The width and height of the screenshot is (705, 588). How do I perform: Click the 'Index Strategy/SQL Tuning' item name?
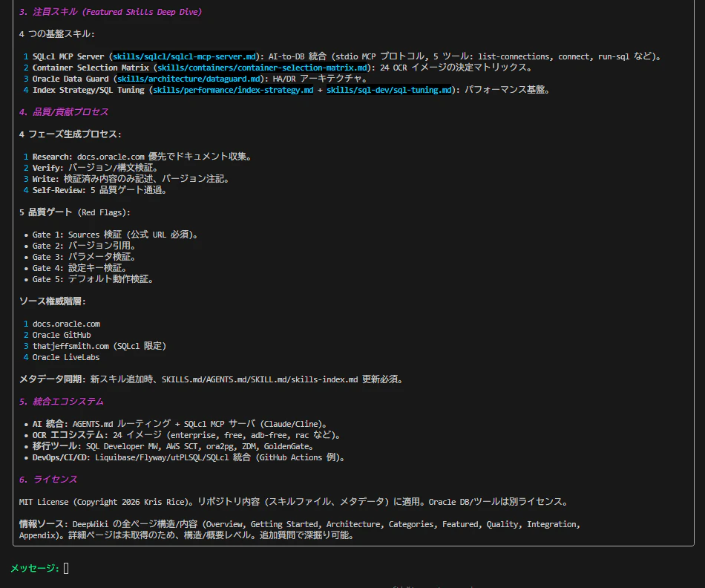point(88,90)
